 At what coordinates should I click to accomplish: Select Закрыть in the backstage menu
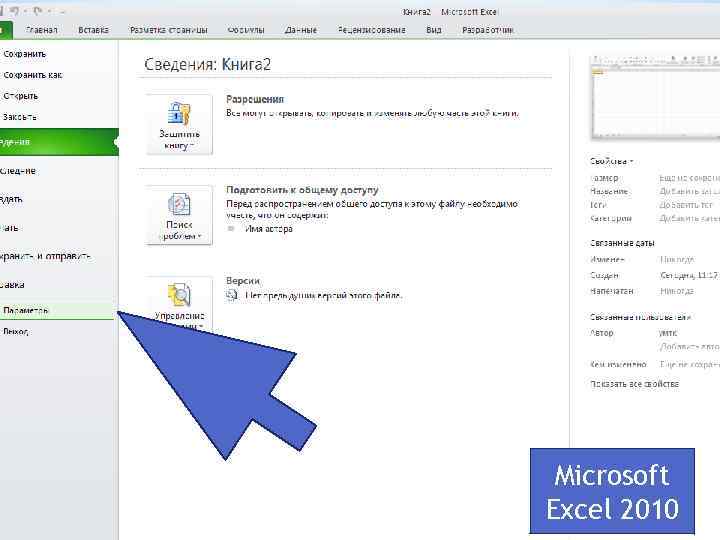[19, 117]
